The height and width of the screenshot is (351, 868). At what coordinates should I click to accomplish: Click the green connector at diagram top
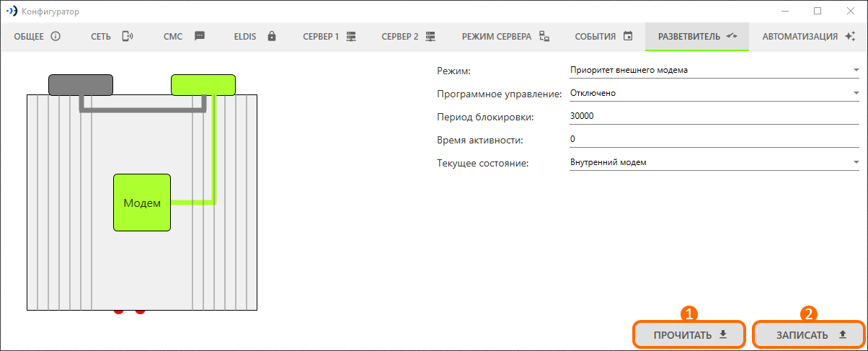click(203, 85)
